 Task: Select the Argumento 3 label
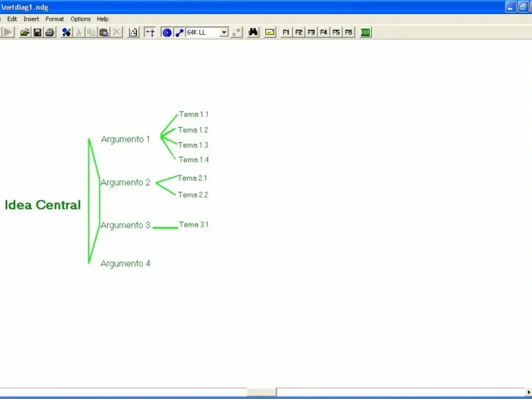coord(125,225)
